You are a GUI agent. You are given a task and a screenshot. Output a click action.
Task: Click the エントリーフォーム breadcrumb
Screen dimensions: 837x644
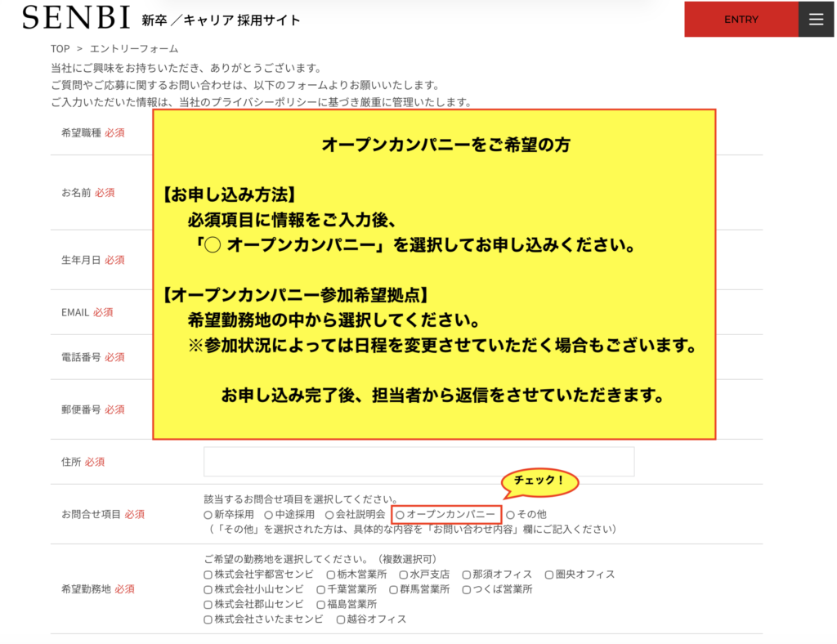(134, 48)
